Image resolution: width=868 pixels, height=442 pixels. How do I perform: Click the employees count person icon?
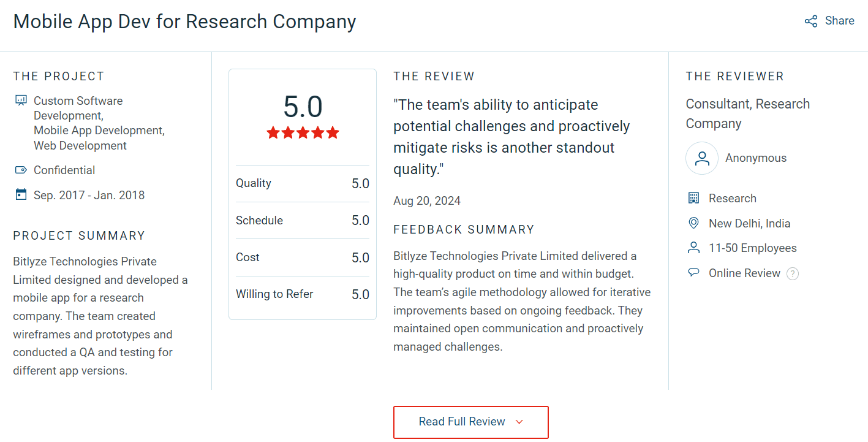tap(693, 248)
